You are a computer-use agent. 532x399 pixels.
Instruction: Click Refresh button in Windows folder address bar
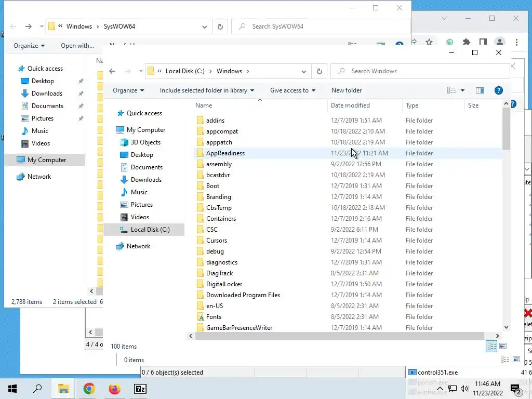point(320,71)
